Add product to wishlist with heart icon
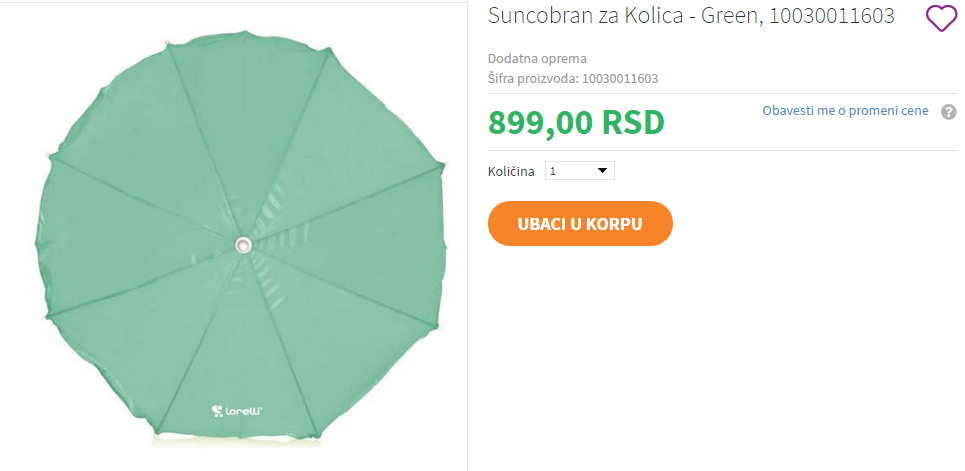 (942, 18)
